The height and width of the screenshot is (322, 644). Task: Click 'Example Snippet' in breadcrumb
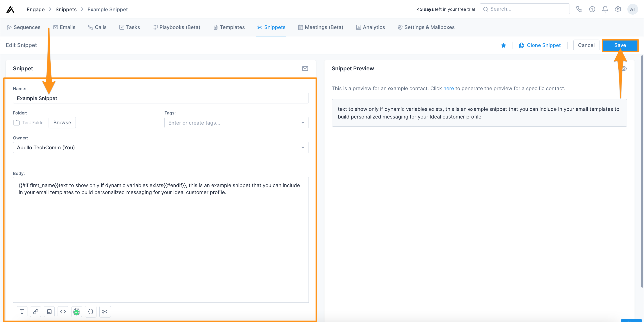107,9
